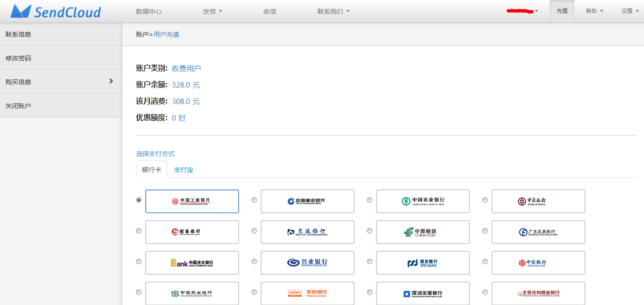This screenshot has width=644, height=305.
Task: Choose the 中国银行 Bank of China logo card
Action: (x=538, y=201)
